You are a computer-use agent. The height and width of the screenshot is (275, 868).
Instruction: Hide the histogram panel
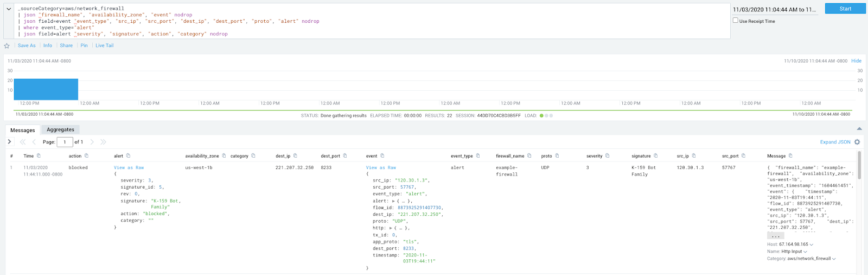856,61
